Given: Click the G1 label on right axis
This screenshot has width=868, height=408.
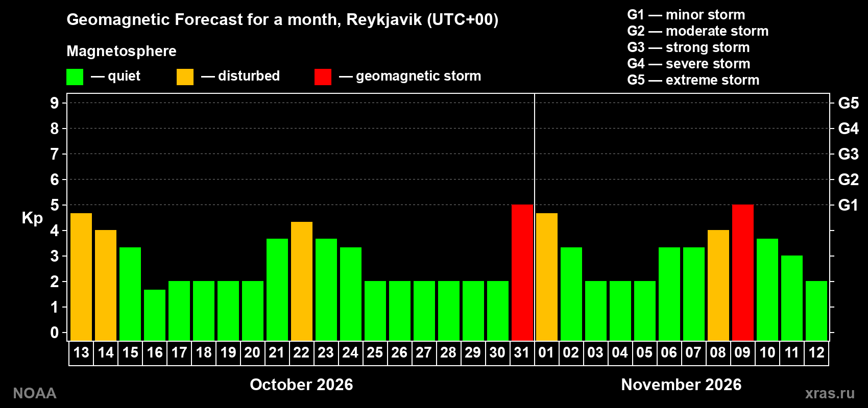Looking at the screenshot, I should pyautogui.click(x=849, y=205).
